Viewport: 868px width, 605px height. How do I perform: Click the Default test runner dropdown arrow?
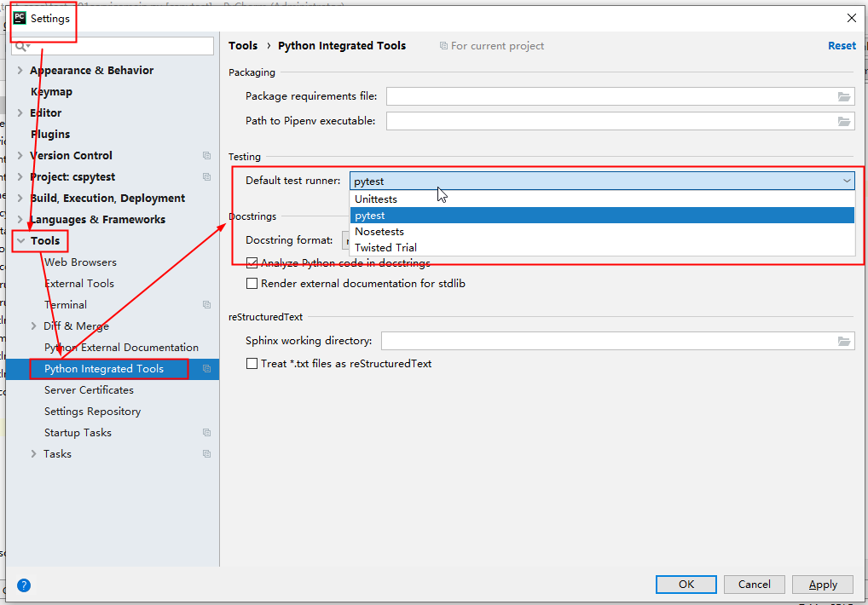tap(847, 181)
